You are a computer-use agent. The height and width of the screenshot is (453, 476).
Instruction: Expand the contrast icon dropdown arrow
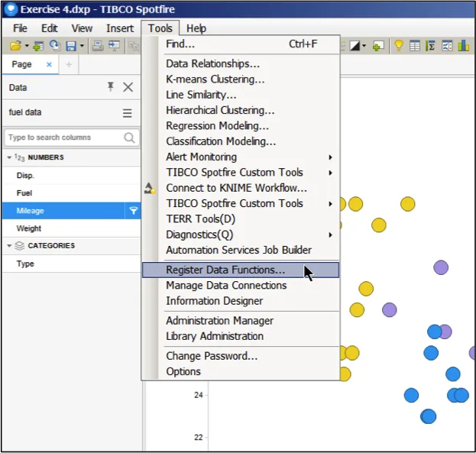[x=364, y=46]
